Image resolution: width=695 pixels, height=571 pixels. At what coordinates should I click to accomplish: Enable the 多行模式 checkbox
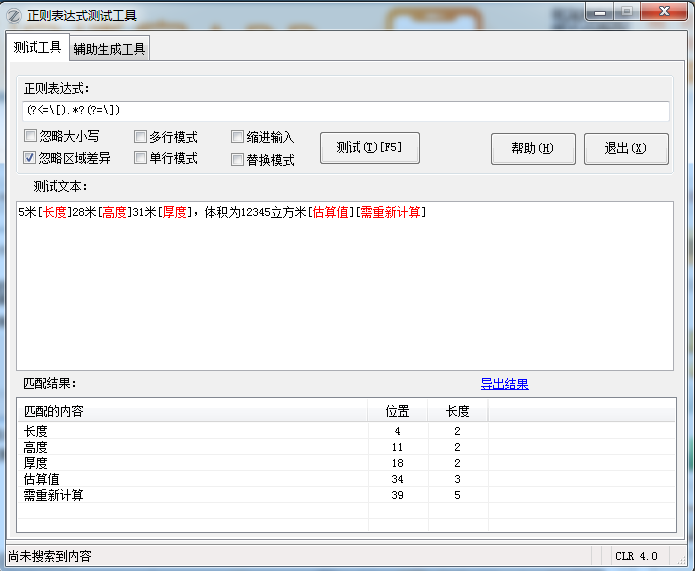[141, 137]
